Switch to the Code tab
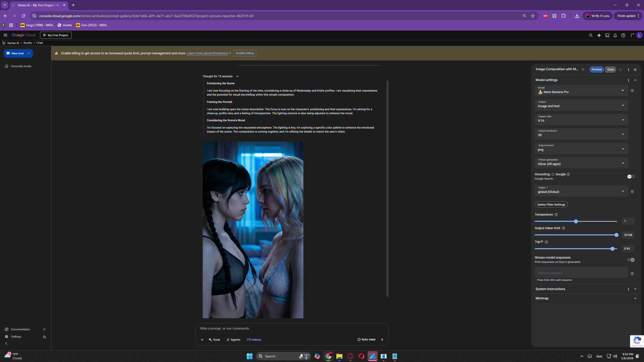Screen dimensions: 644x362 [610, 69]
